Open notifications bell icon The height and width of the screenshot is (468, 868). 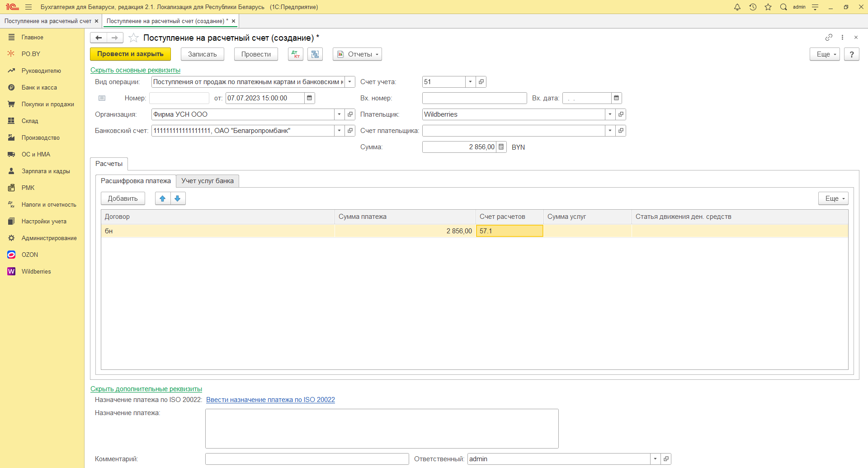[737, 7]
